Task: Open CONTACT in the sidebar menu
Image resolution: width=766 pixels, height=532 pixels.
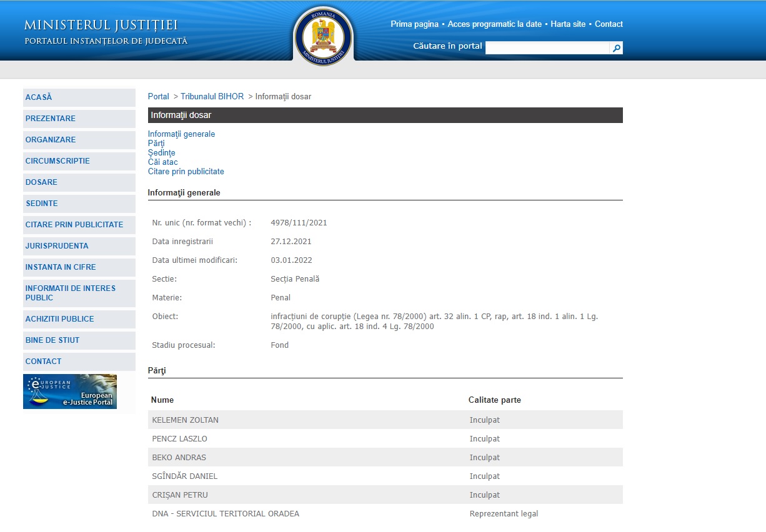Action: (79, 362)
